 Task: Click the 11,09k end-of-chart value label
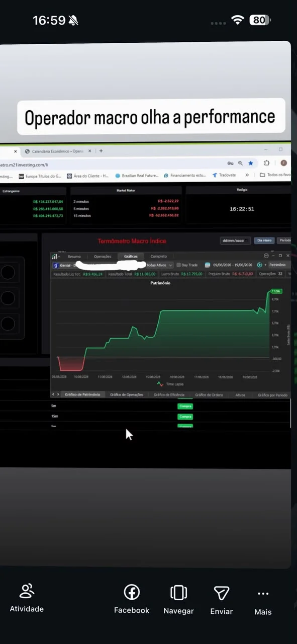(x=276, y=291)
